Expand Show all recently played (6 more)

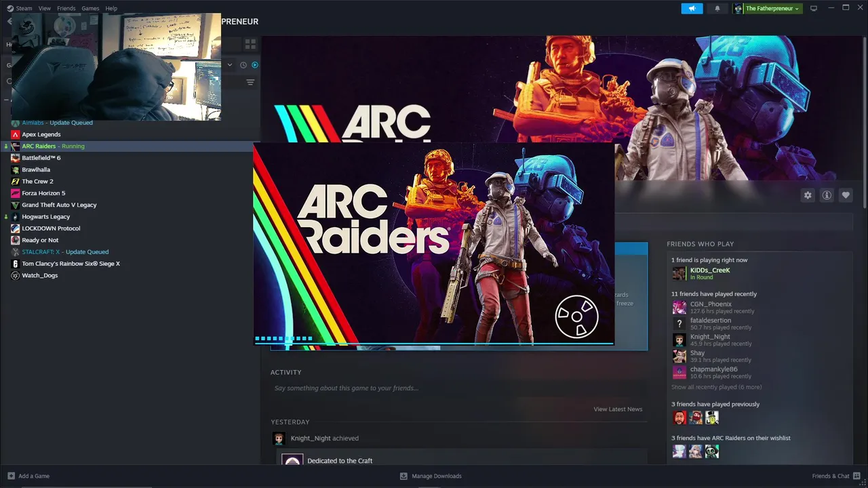tap(716, 387)
